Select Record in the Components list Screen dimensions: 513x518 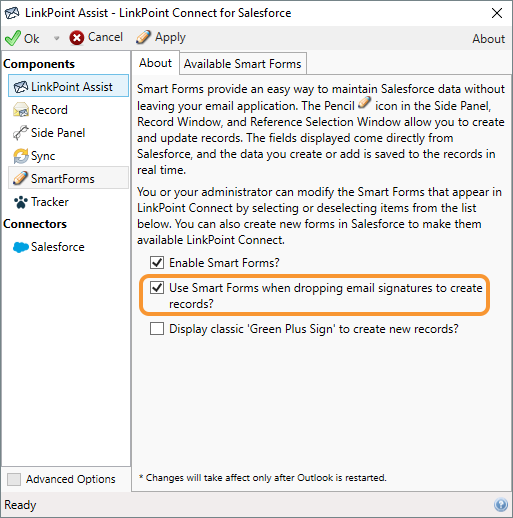pos(68,110)
